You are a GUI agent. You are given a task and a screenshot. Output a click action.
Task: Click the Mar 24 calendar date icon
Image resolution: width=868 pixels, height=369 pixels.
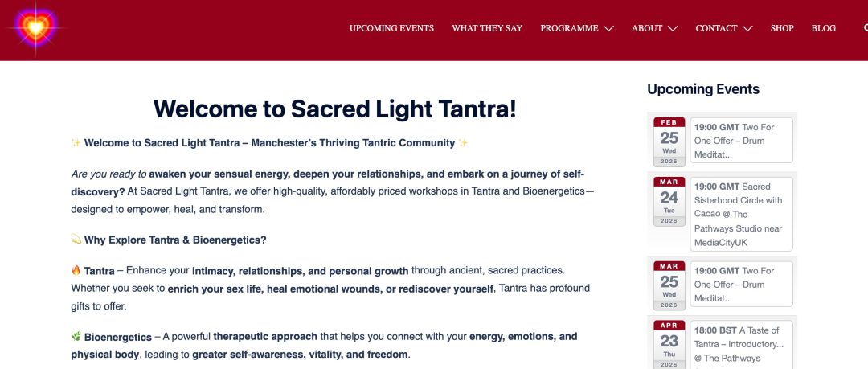coord(669,202)
